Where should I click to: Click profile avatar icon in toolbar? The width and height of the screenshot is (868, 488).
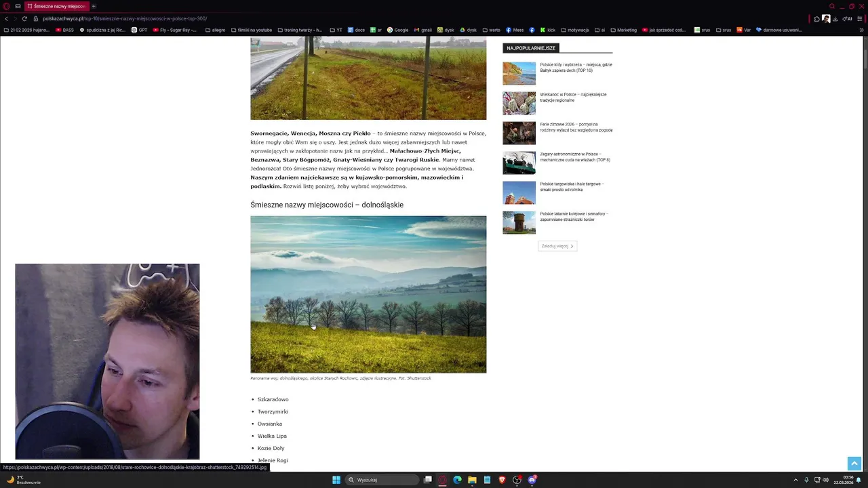click(x=826, y=19)
